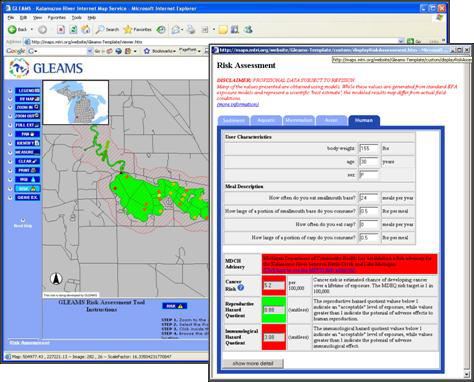474x382 pixels.
Task: Click the age input field
Action: pos(369,162)
